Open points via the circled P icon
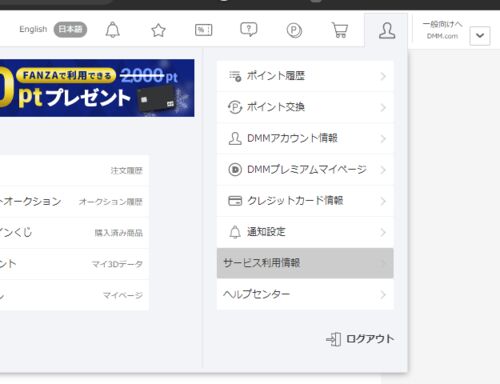This screenshot has width=500, height=384. point(294,30)
